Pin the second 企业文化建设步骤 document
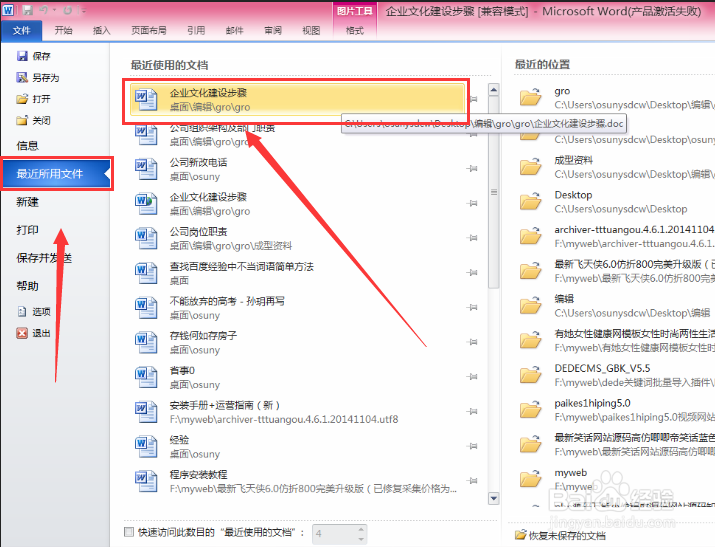 click(472, 203)
